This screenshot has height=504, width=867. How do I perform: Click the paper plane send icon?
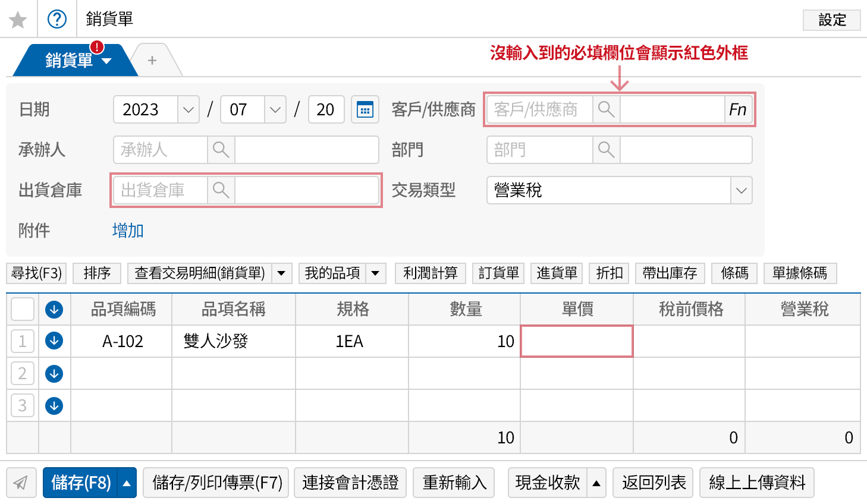pos(21,483)
